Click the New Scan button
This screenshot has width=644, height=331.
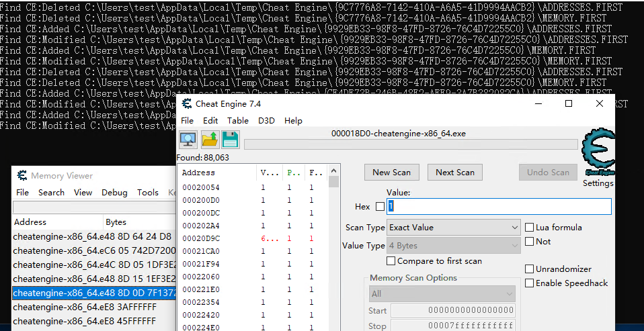coord(391,173)
